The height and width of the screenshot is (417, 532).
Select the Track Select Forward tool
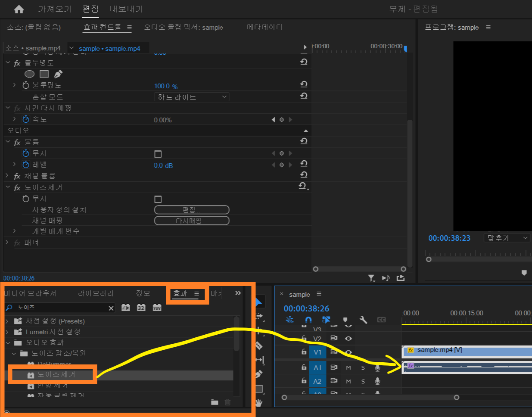click(x=258, y=316)
